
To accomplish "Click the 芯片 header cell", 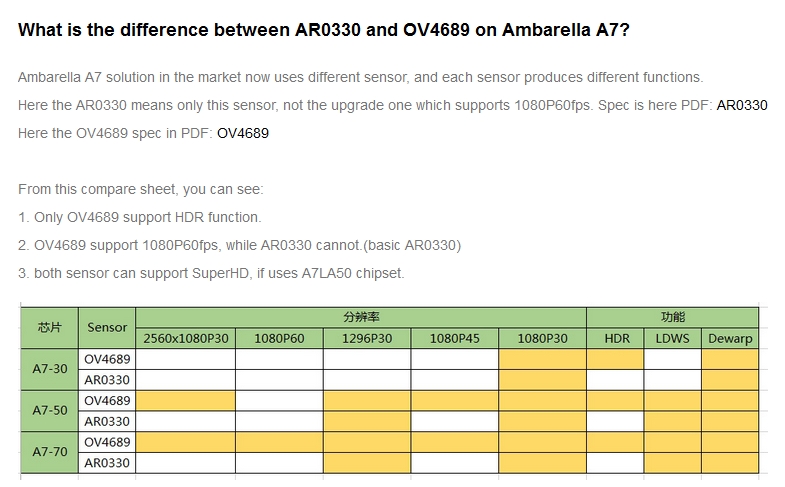I will pos(49,327).
